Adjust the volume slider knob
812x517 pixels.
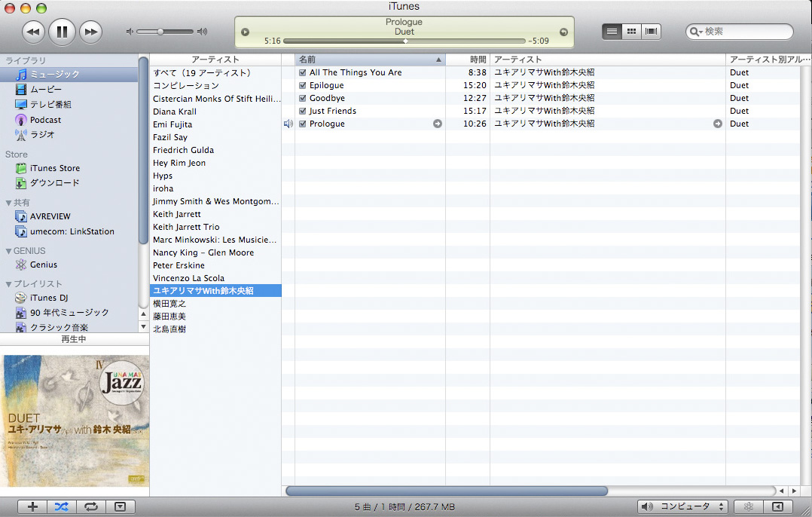tap(160, 32)
